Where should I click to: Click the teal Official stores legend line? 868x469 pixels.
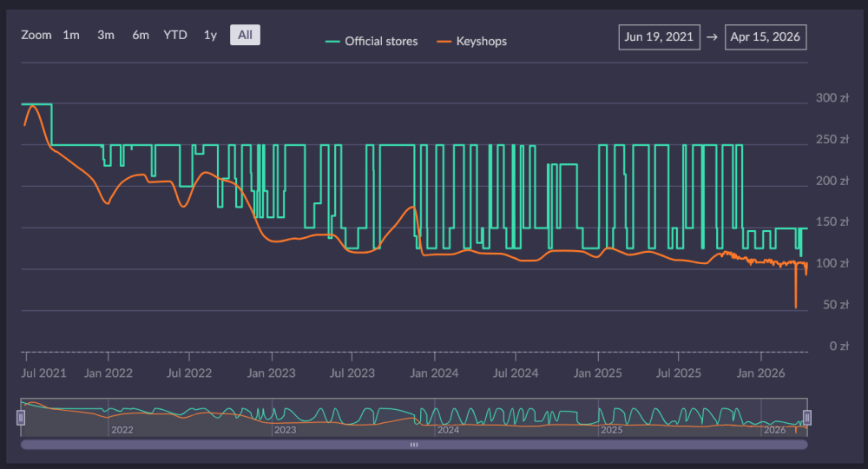coord(332,41)
